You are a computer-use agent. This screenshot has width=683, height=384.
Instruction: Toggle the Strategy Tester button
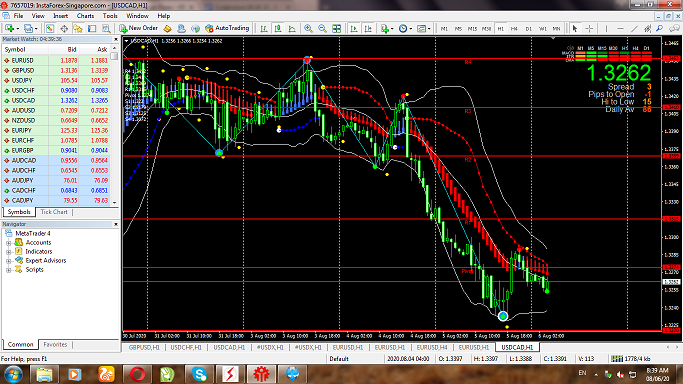106,28
